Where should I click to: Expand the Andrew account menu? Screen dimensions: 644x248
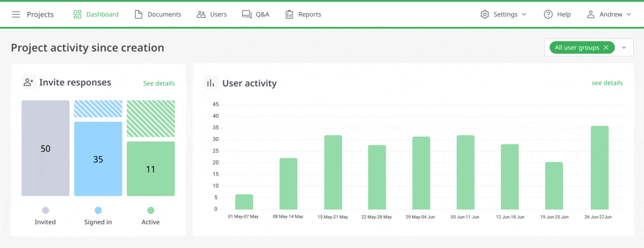click(628, 14)
